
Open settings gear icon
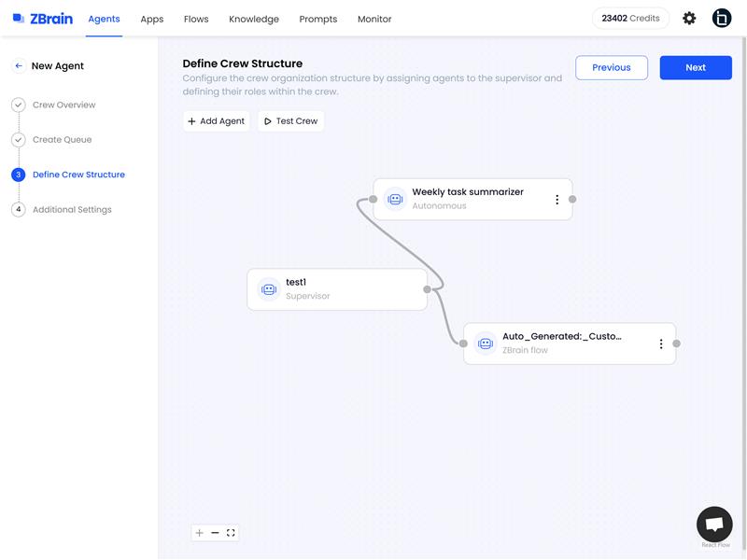689,19
